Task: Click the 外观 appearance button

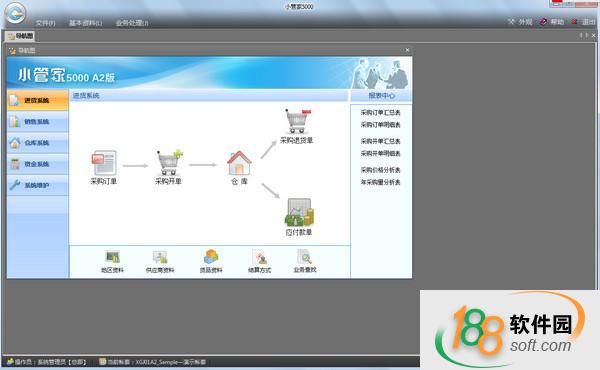Action: pyautogui.click(x=520, y=22)
